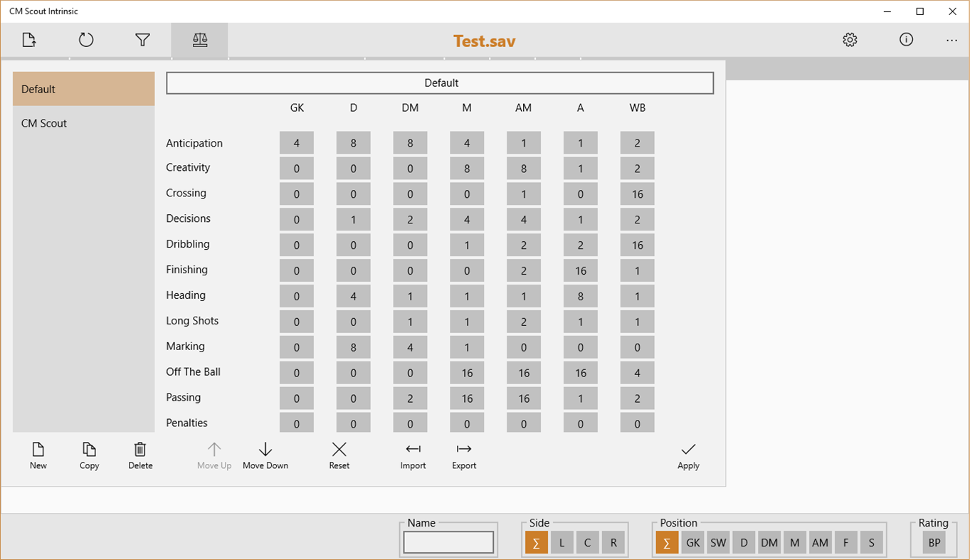
Task: Toggle the M position filter
Action: pyautogui.click(x=795, y=543)
